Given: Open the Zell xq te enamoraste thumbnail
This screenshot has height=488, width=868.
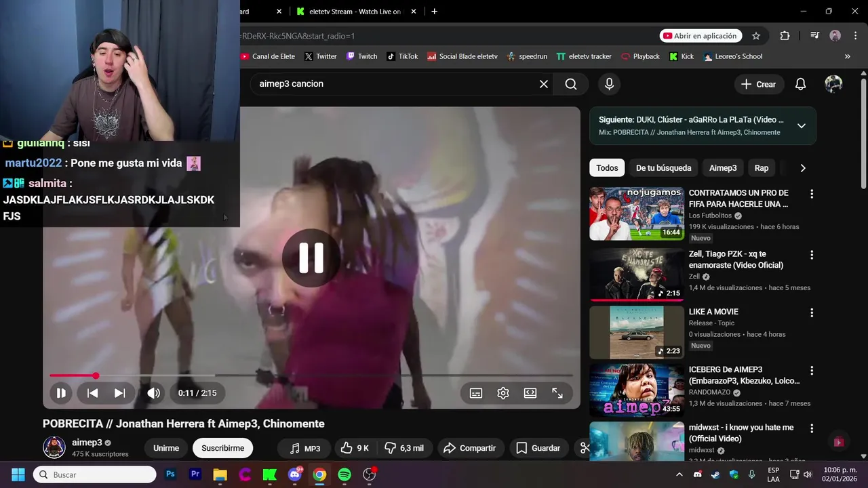Looking at the screenshot, I should (x=637, y=274).
